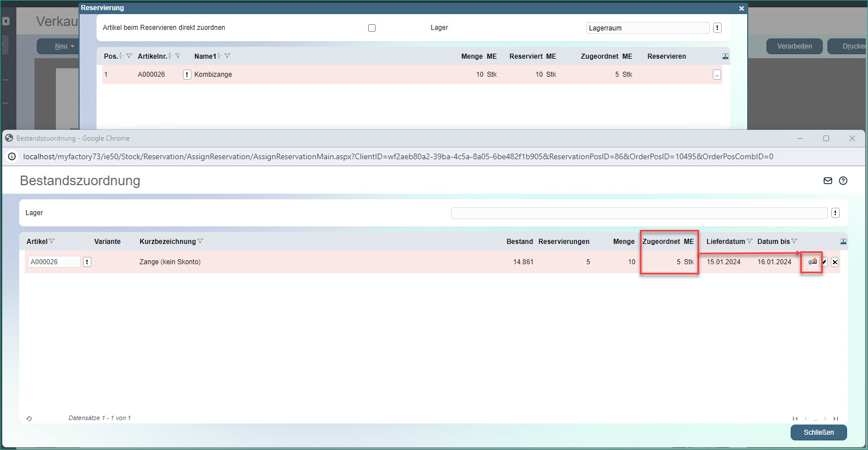This screenshot has height=450, width=868.
Task: Close the Reservierung dialog
Action: point(741,8)
